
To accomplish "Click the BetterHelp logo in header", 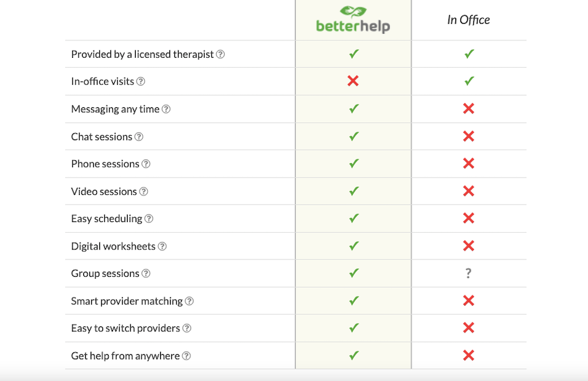I will pos(353,20).
